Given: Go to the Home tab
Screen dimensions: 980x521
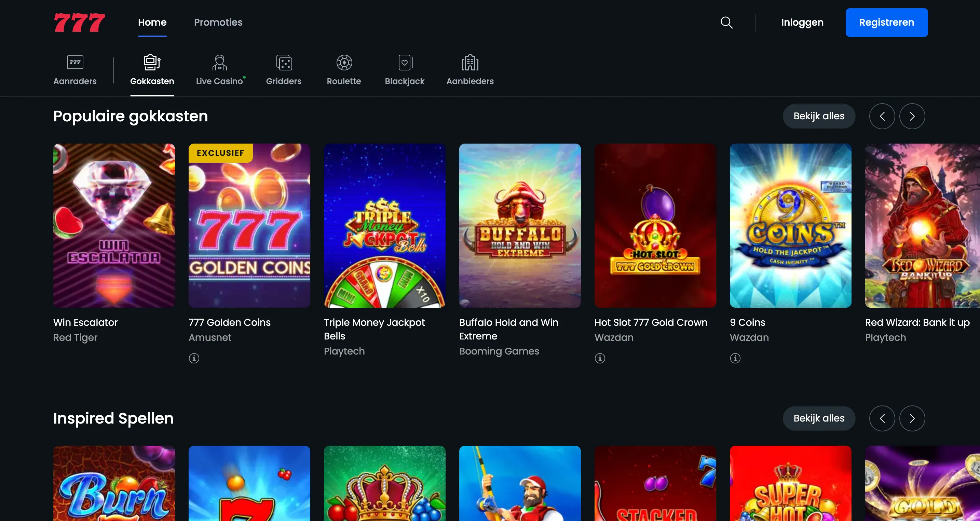Looking at the screenshot, I should [152, 23].
